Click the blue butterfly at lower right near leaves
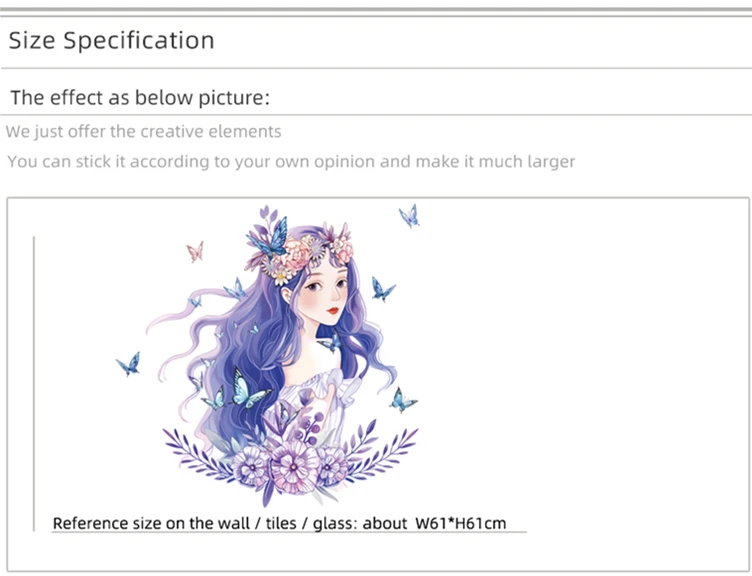This screenshot has width=752, height=576. pos(401,400)
